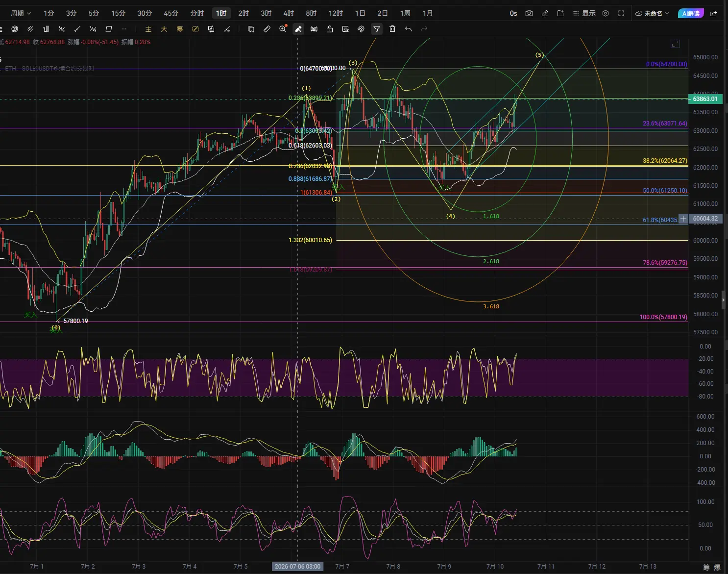Switch to the 4时 timeframe
The image size is (728, 574).
(289, 13)
